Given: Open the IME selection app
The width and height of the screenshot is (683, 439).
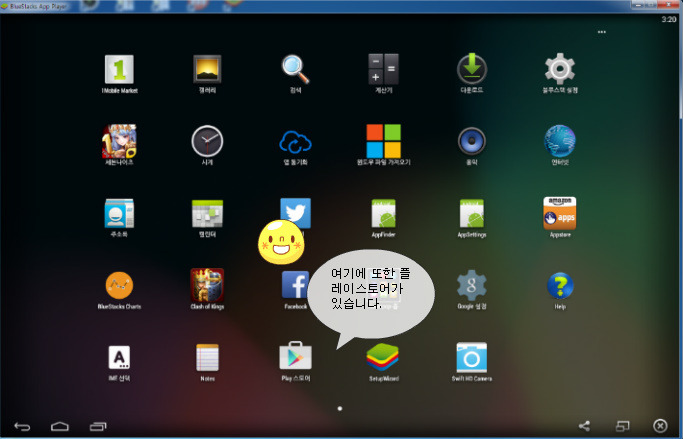Looking at the screenshot, I should (119, 357).
